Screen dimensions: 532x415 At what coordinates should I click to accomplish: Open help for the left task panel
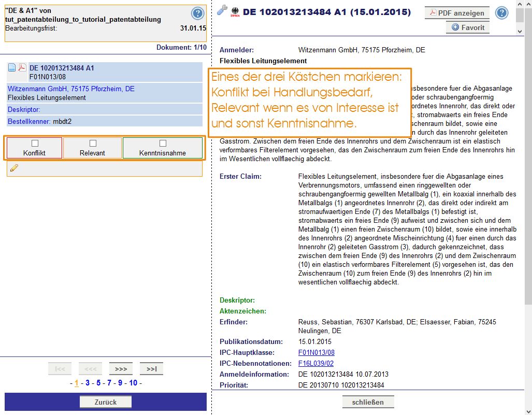[x=197, y=13]
